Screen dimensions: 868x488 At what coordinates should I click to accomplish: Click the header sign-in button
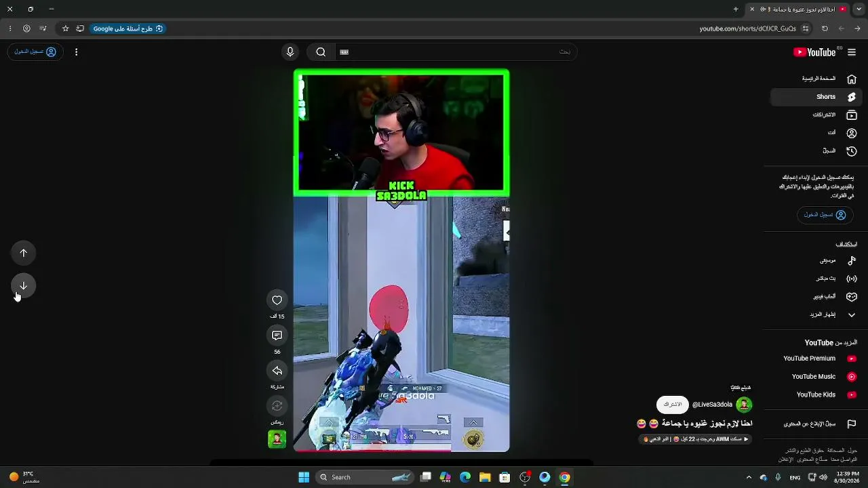(x=35, y=52)
